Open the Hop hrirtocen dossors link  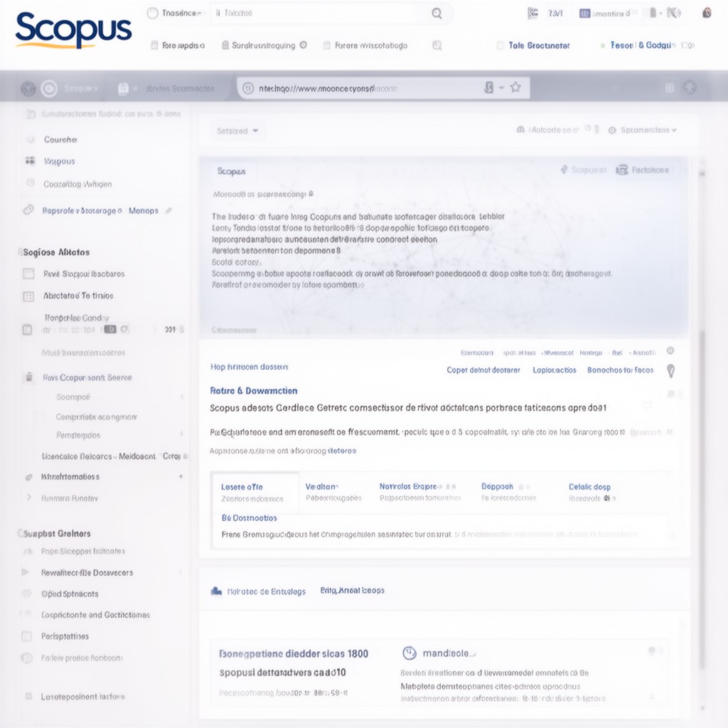[x=250, y=367]
